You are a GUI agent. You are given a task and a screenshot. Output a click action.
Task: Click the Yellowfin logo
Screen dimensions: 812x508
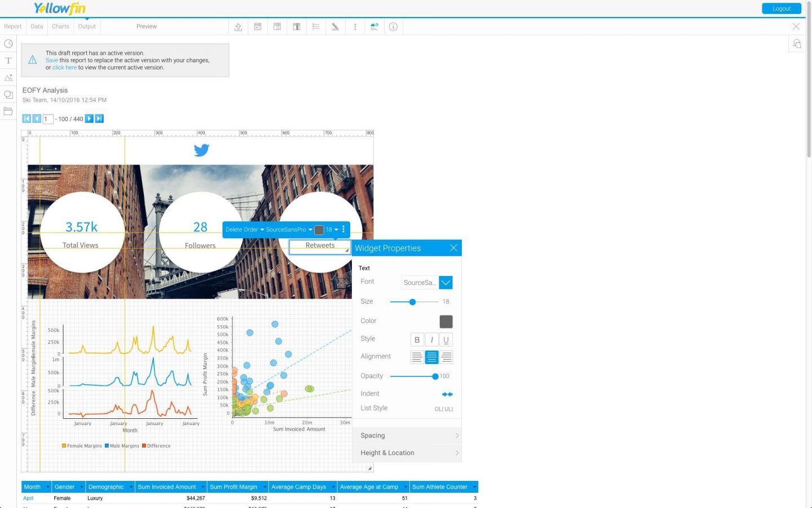click(60, 8)
